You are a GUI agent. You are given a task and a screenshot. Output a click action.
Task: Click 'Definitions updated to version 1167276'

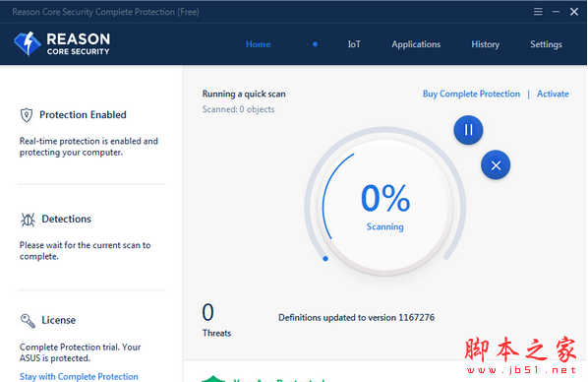(356, 318)
